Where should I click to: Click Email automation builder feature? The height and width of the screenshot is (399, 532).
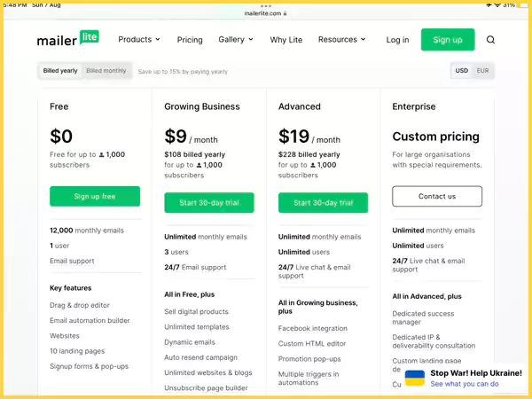click(90, 320)
